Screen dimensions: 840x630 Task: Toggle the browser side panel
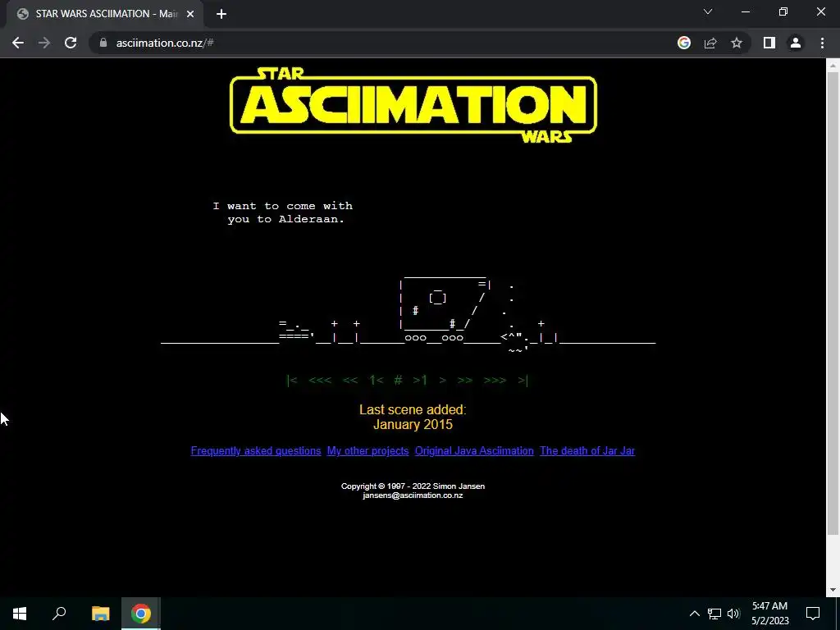(x=769, y=43)
